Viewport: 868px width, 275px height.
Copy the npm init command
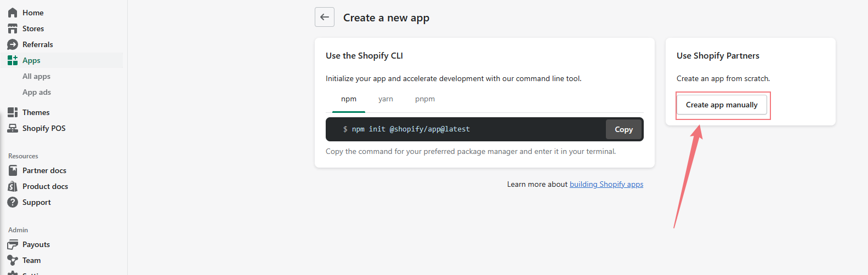(x=623, y=129)
